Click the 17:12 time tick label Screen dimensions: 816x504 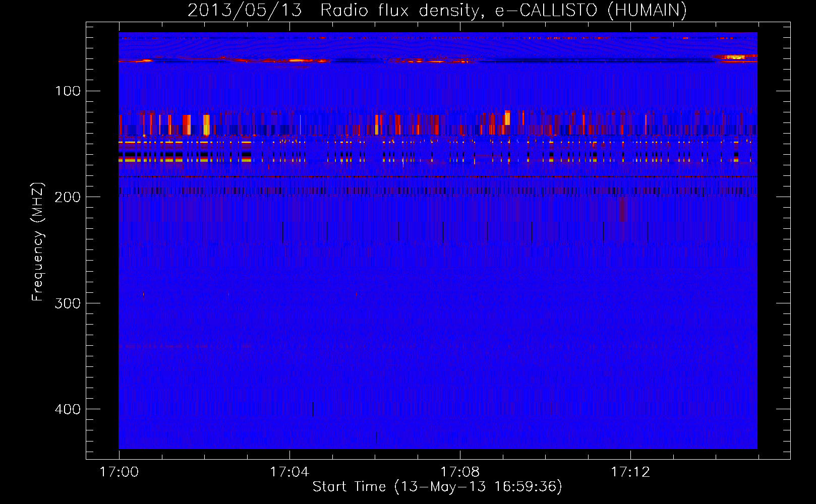pyautogui.click(x=630, y=472)
